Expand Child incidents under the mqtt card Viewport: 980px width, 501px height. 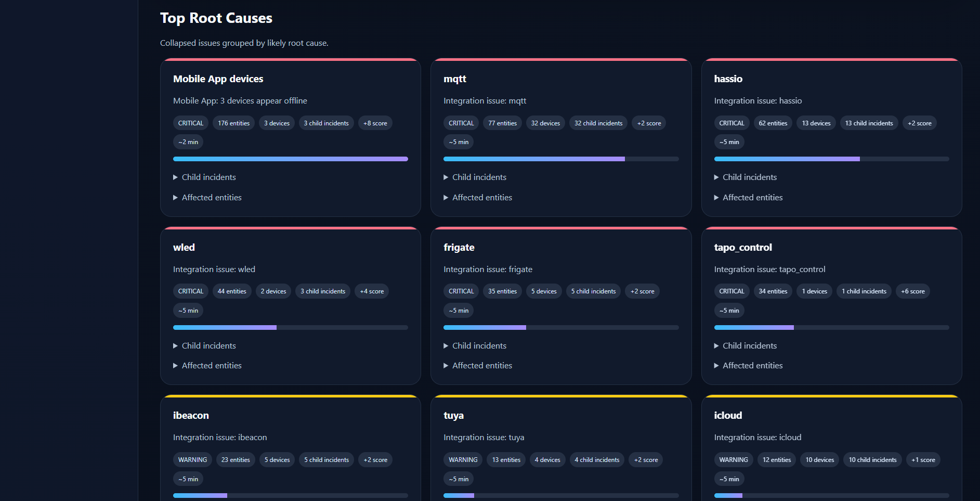click(475, 177)
